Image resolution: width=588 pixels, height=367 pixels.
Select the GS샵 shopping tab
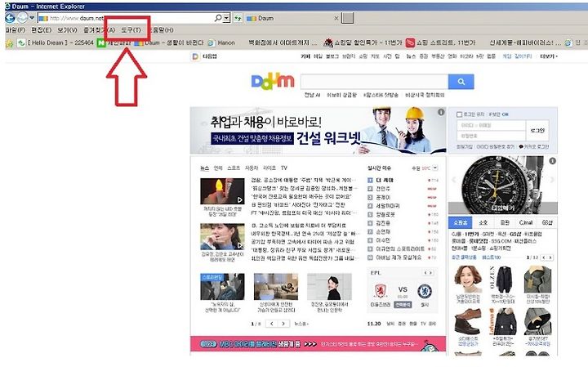coord(547,223)
